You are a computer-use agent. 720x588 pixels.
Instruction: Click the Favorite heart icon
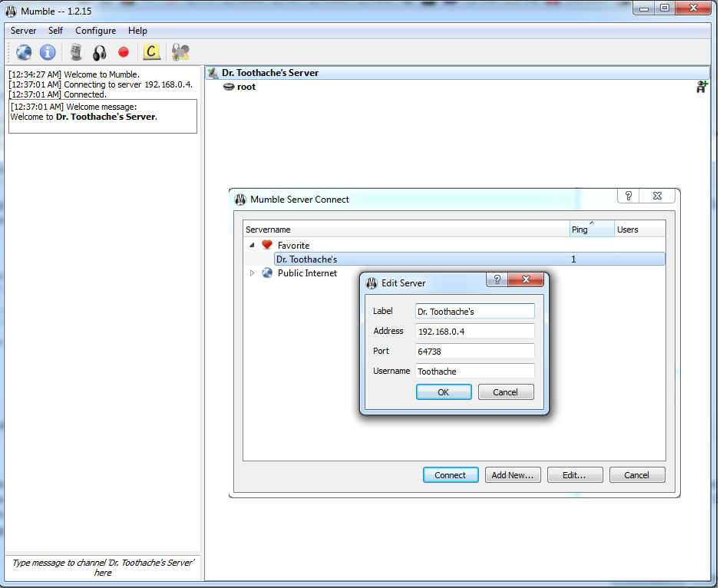click(267, 245)
